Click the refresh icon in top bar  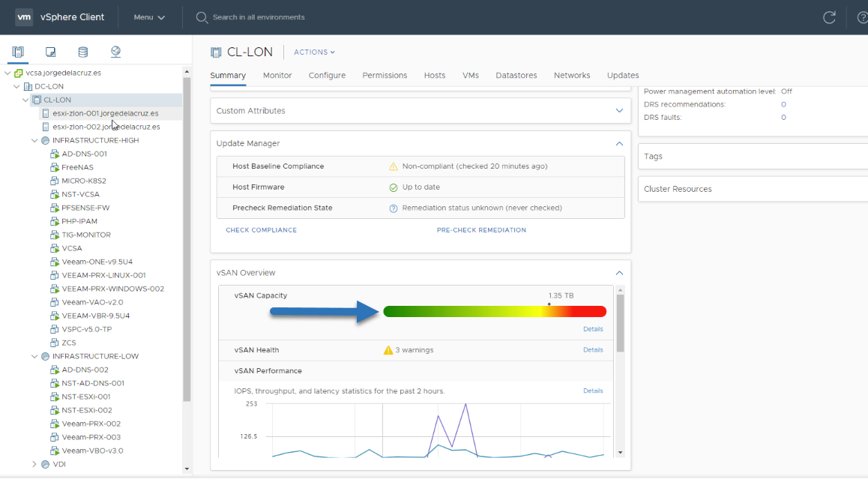(829, 17)
